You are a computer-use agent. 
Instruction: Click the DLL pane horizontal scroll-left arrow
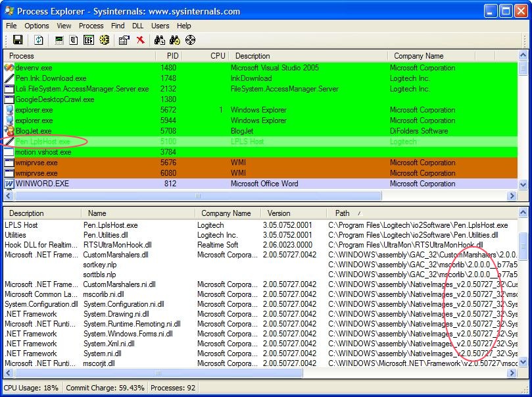click(x=8, y=373)
